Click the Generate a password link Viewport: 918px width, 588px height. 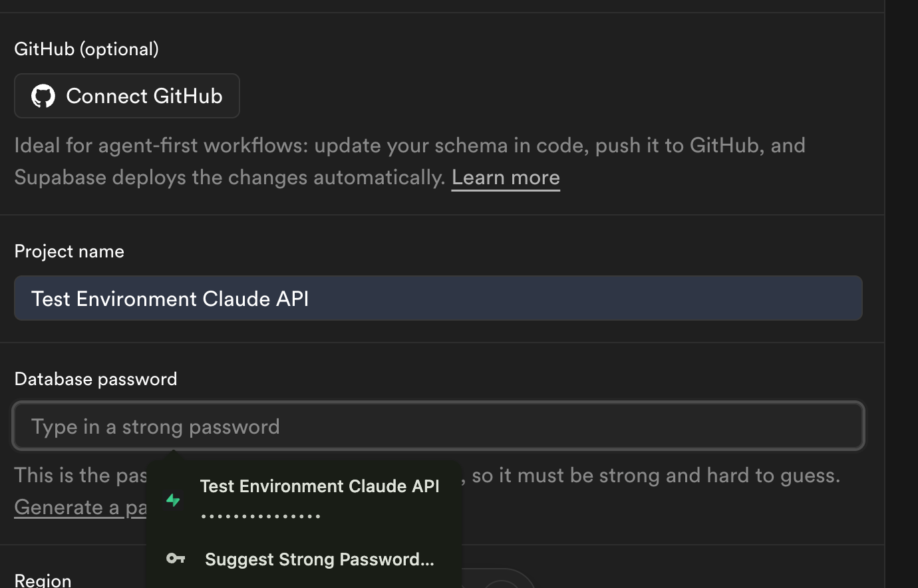(80, 508)
